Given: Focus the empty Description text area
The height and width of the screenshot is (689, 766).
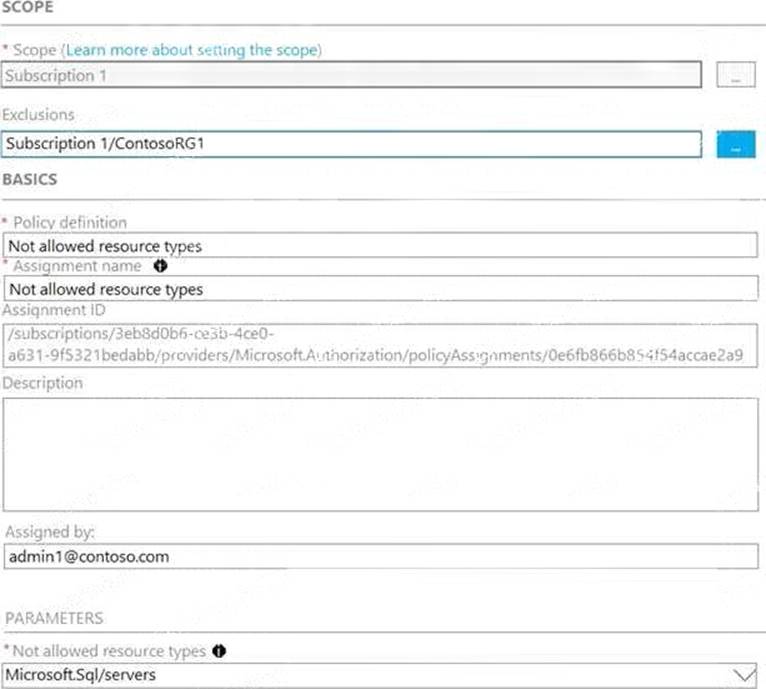Looking at the screenshot, I should click(379, 454).
